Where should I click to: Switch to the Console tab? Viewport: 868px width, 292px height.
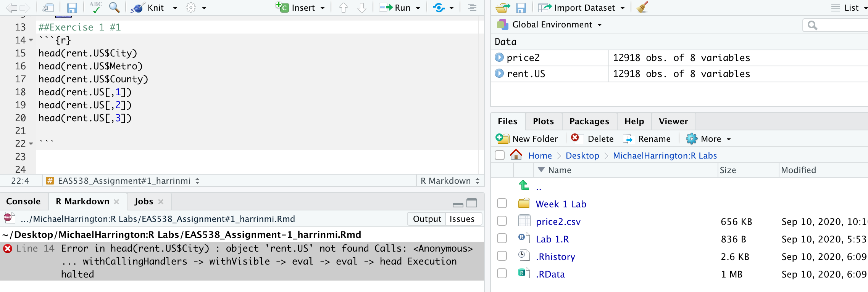coord(23,201)
